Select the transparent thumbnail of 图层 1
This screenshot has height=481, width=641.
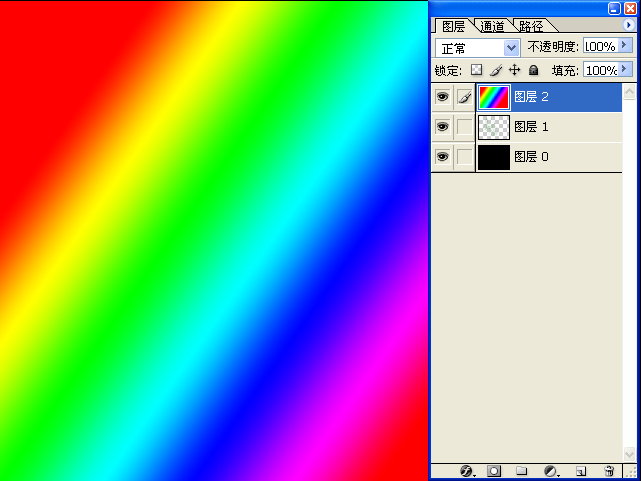494,127
